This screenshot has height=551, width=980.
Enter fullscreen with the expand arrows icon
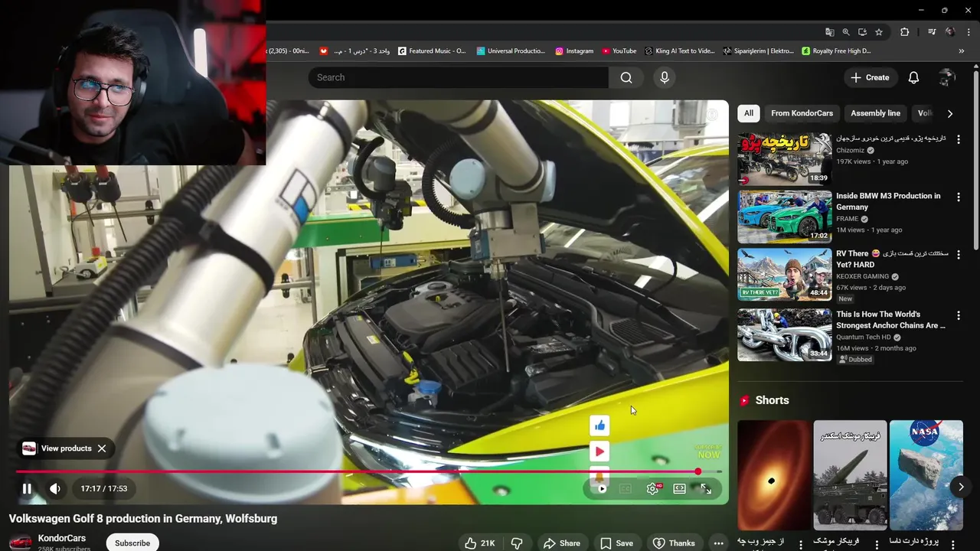point(706,489)
